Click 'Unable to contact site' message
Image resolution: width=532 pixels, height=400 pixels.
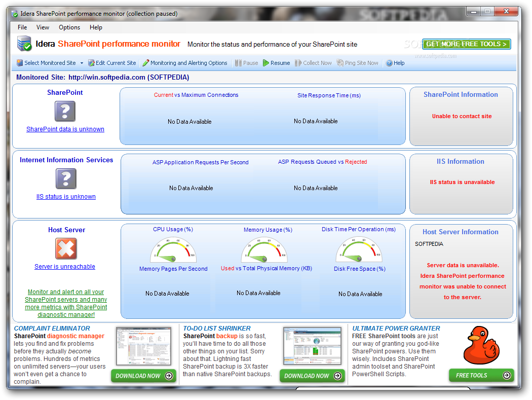click(462, 116)
